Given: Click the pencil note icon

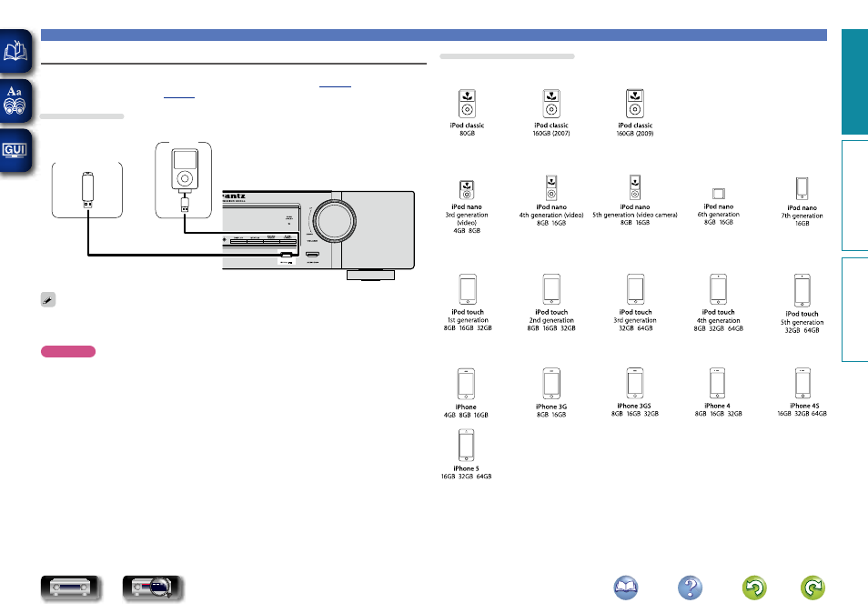Looking at the screenshot, I should tap(48, 299).
